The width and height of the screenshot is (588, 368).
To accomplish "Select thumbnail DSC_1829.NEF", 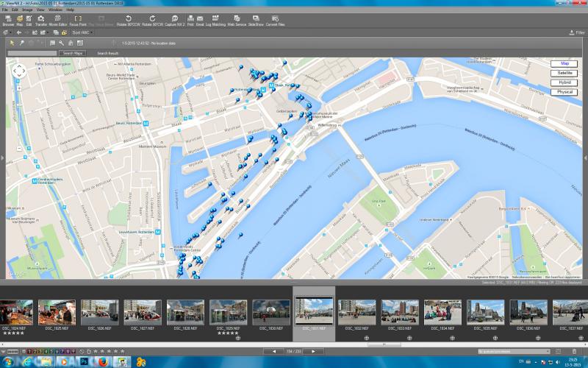I will [229, 312].
